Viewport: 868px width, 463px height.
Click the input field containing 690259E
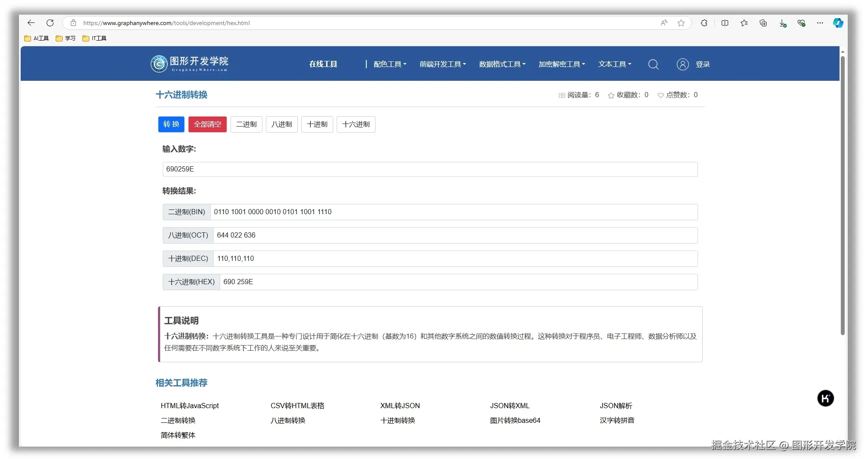tap(430, 169)
